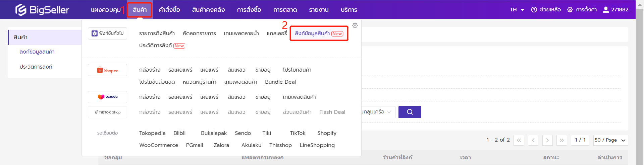Select the TikTok Shop platform button
Screen dimensions: 644x165
(107, 112)
